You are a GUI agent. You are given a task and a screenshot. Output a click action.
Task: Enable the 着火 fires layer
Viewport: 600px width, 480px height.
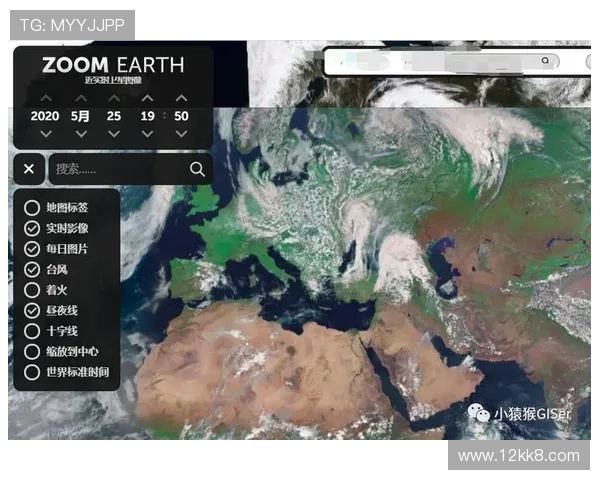pos(32,290)
